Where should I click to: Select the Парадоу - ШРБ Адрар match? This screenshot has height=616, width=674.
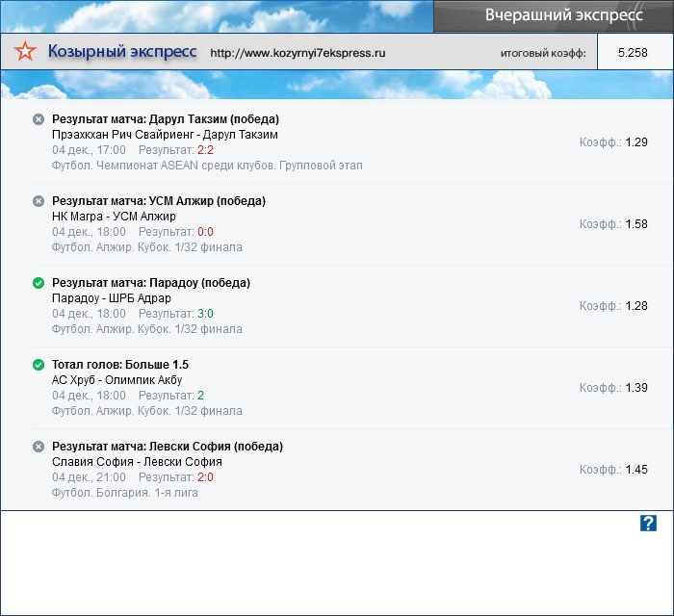click(111, 298)
